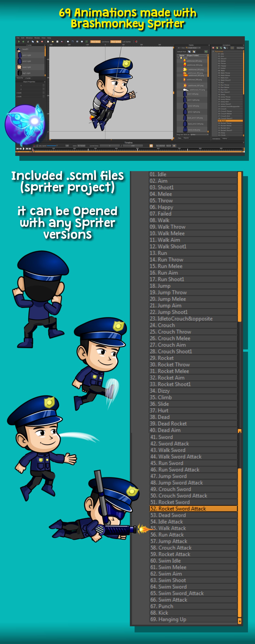Image resolution: width=255 pixels, height=644 pixels.
Task: Select '56. Run Attack' in the list
Action: [193, 535]
